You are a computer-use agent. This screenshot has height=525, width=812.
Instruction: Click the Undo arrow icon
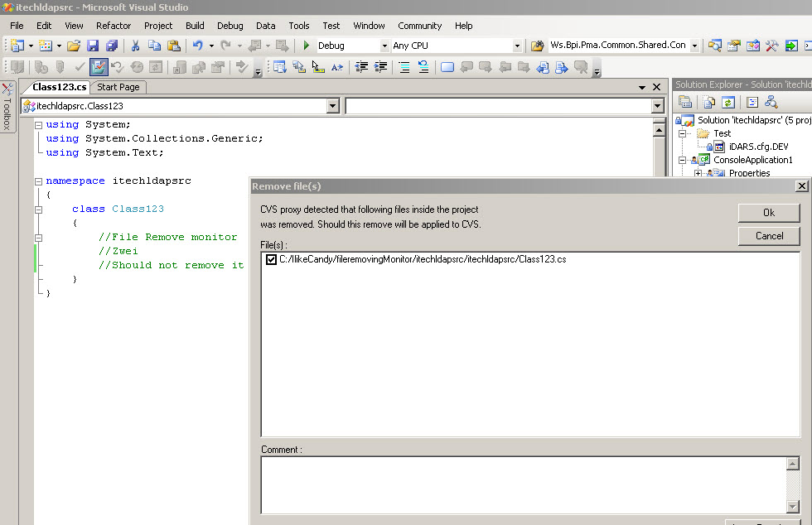(x=197, y=46)
